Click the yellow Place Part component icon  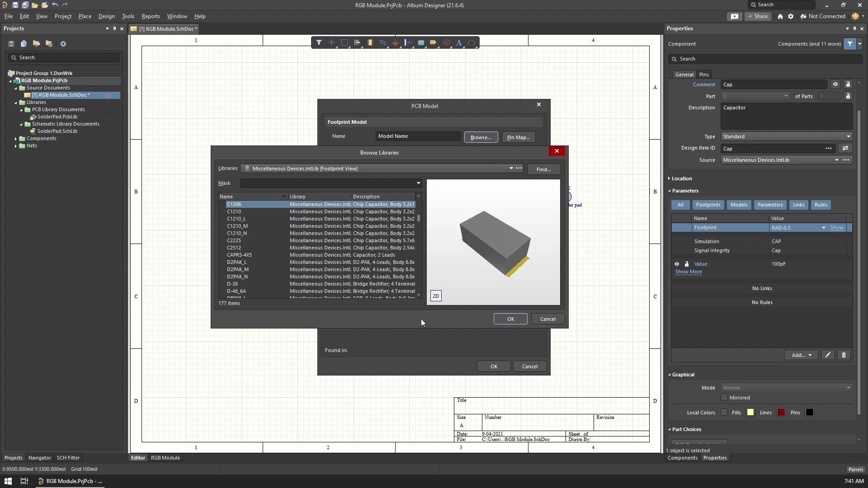pos(370,42)
